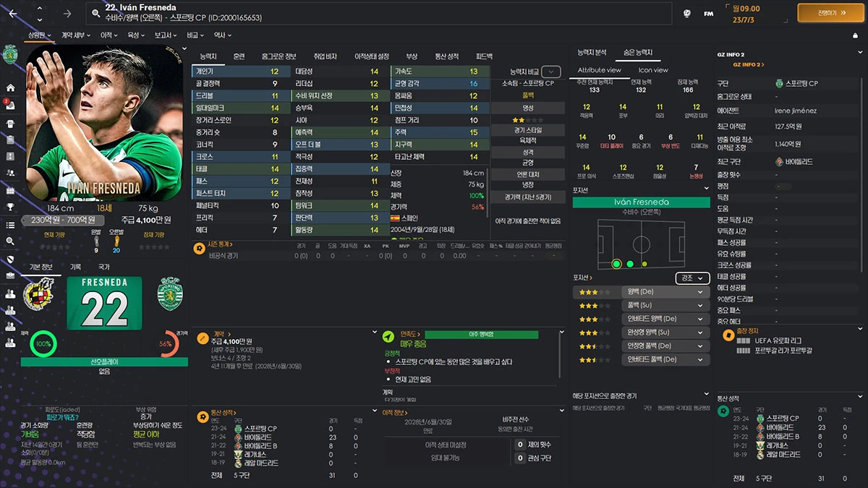This screenshot has height=488, width=868.
Task: Click the satisfaction green arrow icon
Action: (x=388, y=336)
